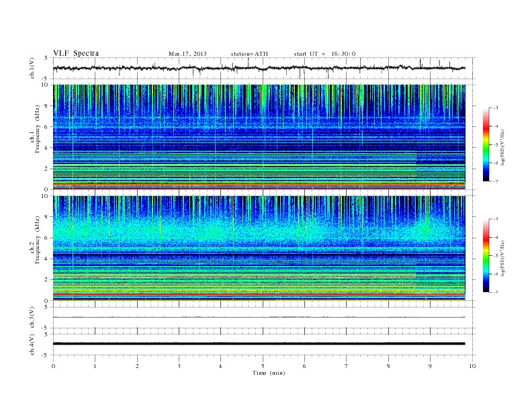Click the ch.1 spectrogram plot area
This screenshot has height=411, width=532.
pos(259,137)
